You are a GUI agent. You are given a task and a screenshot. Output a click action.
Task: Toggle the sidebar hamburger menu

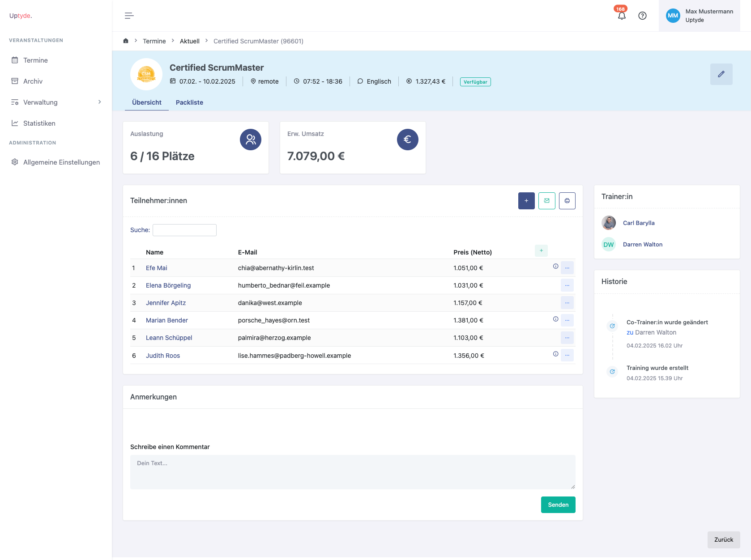click(129, 16)
